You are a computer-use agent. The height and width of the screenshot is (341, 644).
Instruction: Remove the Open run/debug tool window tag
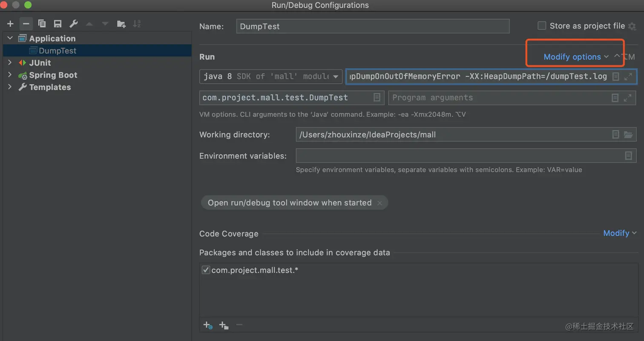379,203
